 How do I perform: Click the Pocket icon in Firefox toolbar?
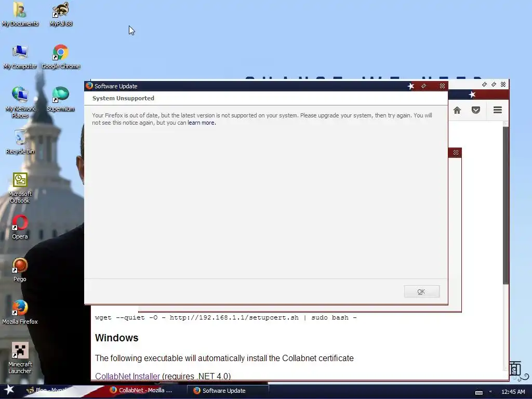(x=476, y=110)
